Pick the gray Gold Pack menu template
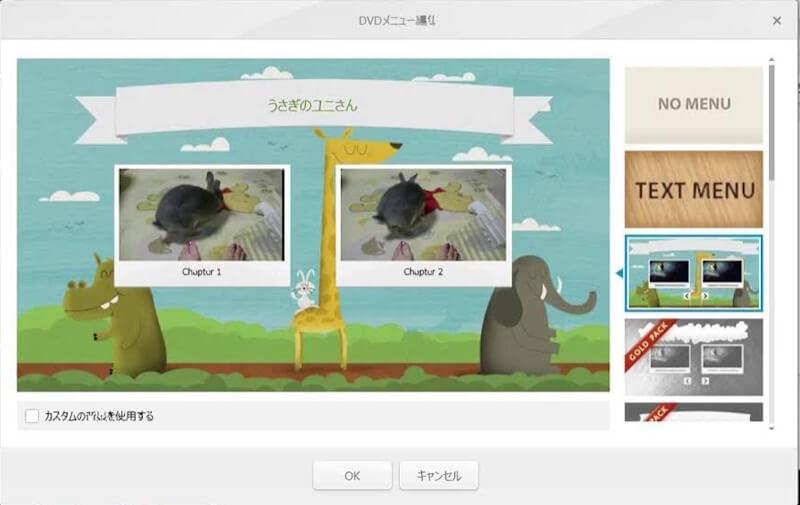 [694, 355]
